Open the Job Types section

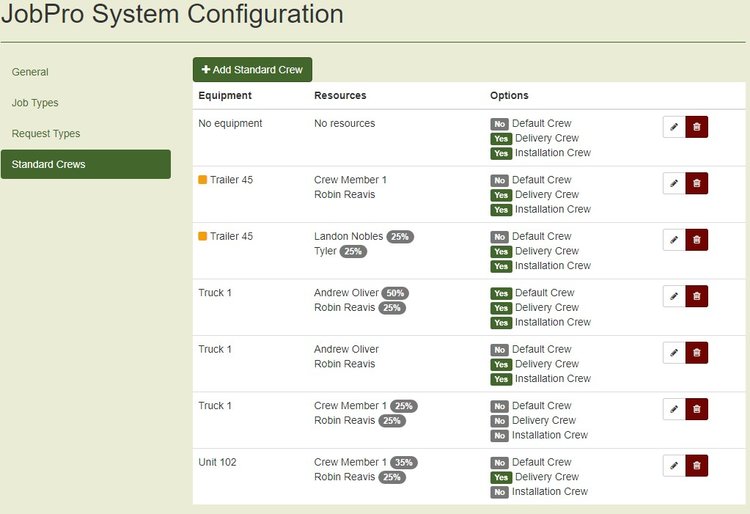[x=35, y=103]
